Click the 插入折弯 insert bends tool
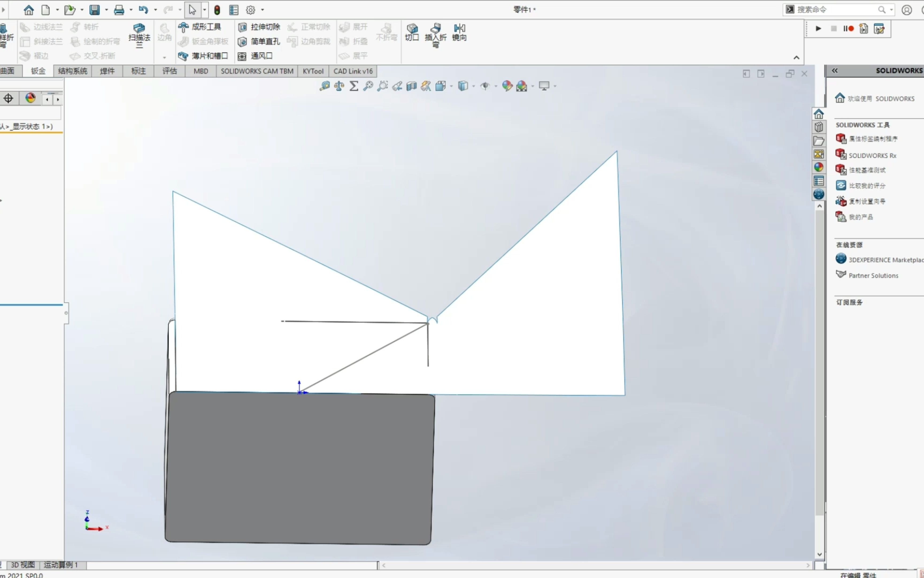The width and height of the screenshot is (924, 578). click(x=436, y=35)
